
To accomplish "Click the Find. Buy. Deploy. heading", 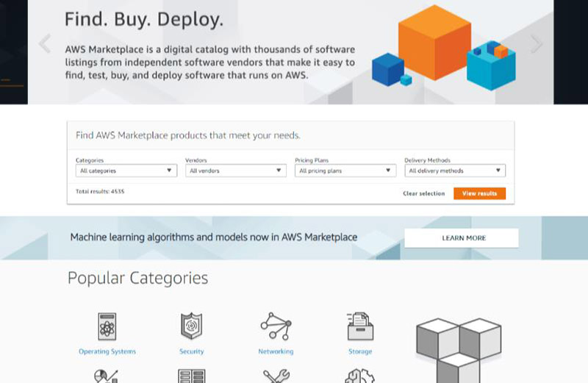I will 144,19.
